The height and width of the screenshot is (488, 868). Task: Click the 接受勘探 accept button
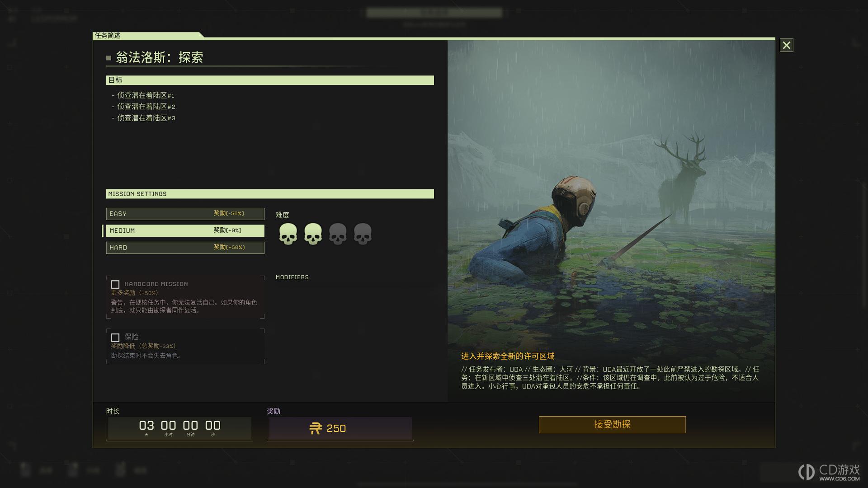click(612, 425)
